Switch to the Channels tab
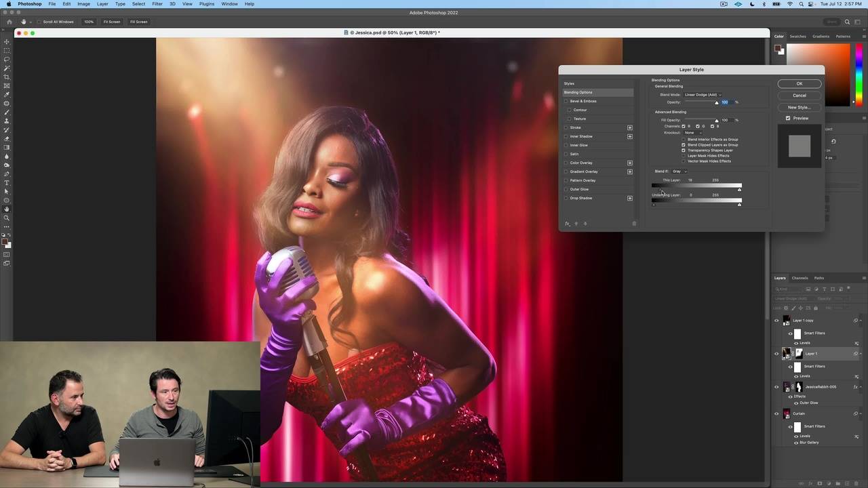The height and width of the screenshot is (488, 868). [x=800, y=278]
